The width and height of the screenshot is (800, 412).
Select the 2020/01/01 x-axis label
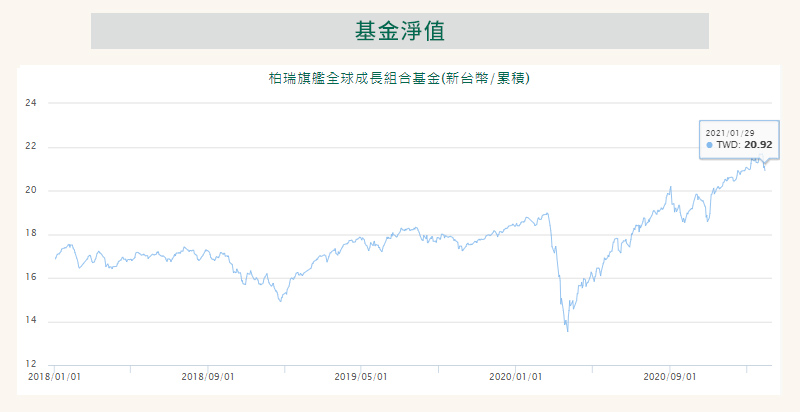(x=516, y=377)
